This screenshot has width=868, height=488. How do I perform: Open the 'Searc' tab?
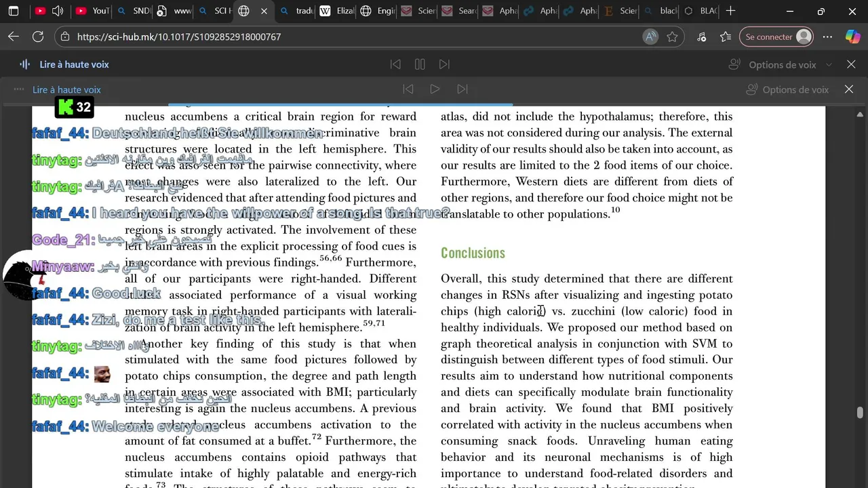pyautogui.click(x=458, y=11)
